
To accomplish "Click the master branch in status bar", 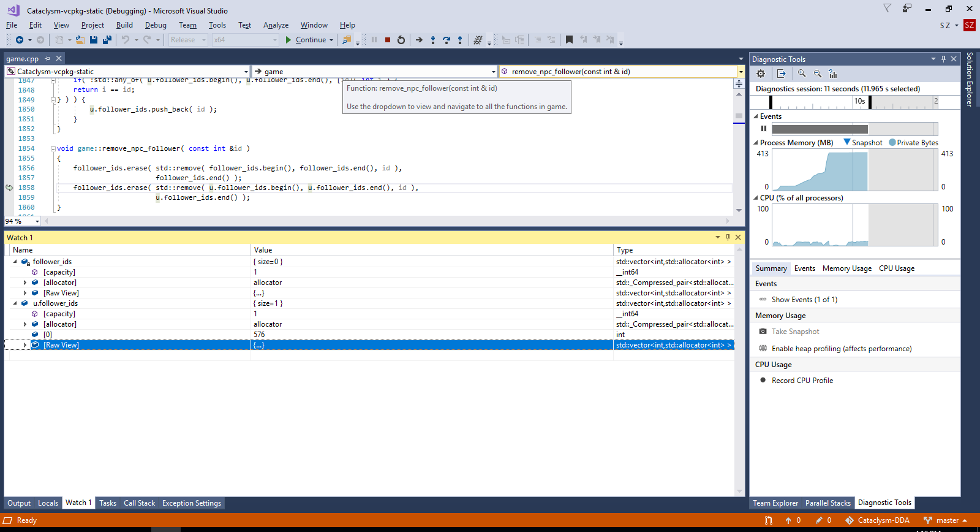I will click(947, 520).
